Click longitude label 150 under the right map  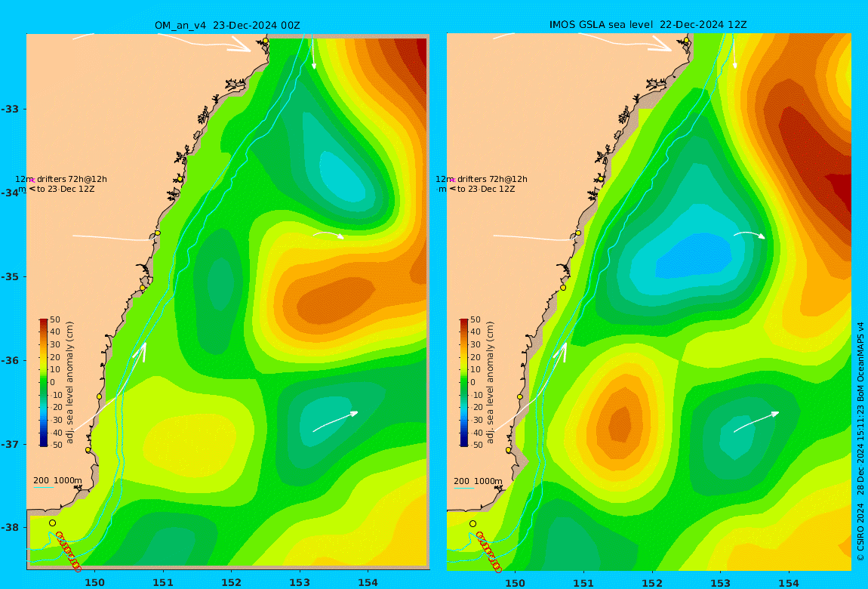point(516,583)
